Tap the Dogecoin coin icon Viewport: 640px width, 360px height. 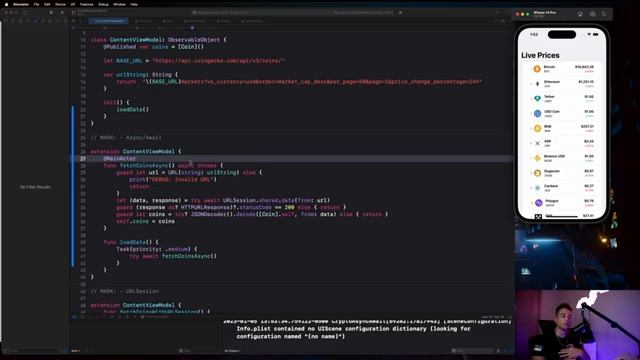tap(537, 173)
